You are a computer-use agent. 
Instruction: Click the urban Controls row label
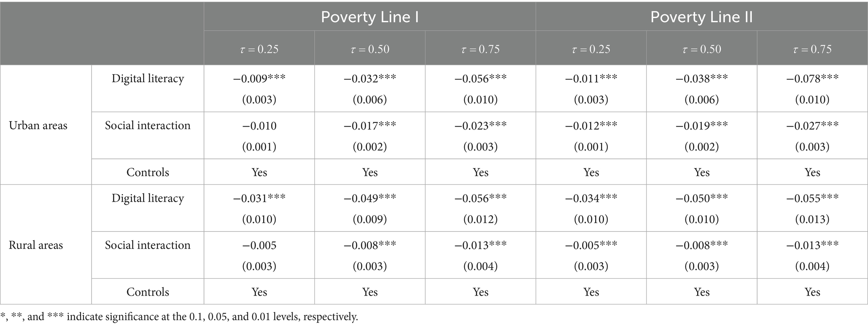(x=148, y=172)
